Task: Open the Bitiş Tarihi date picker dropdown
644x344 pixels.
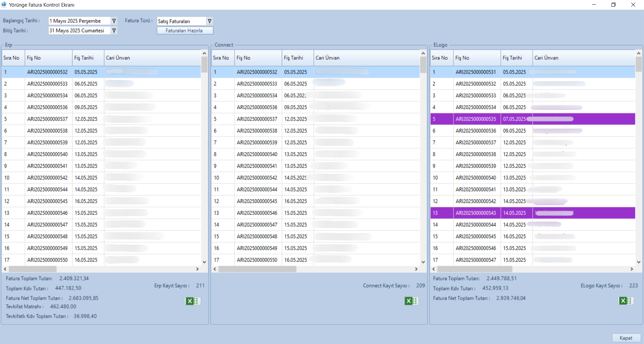Action: [114, 31]
